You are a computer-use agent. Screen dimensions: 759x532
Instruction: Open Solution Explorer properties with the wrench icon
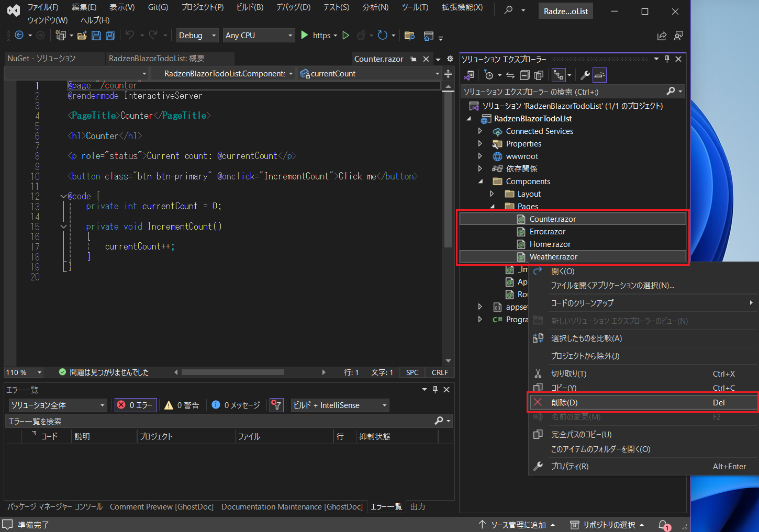point(585,75)
